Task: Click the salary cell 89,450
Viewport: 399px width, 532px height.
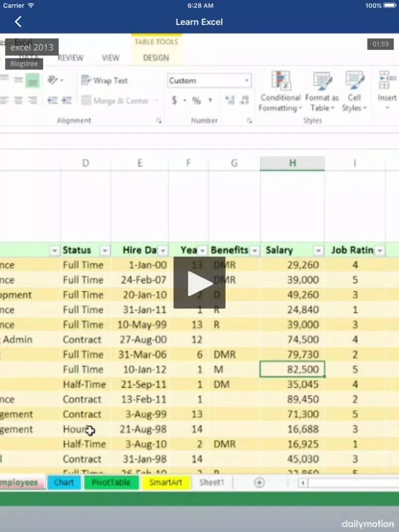Action: [293, 399]
